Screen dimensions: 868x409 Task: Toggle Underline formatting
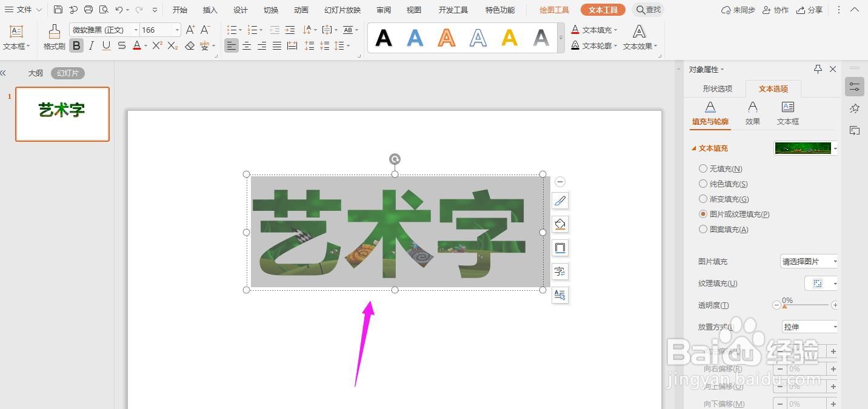[x=106, y=45]
